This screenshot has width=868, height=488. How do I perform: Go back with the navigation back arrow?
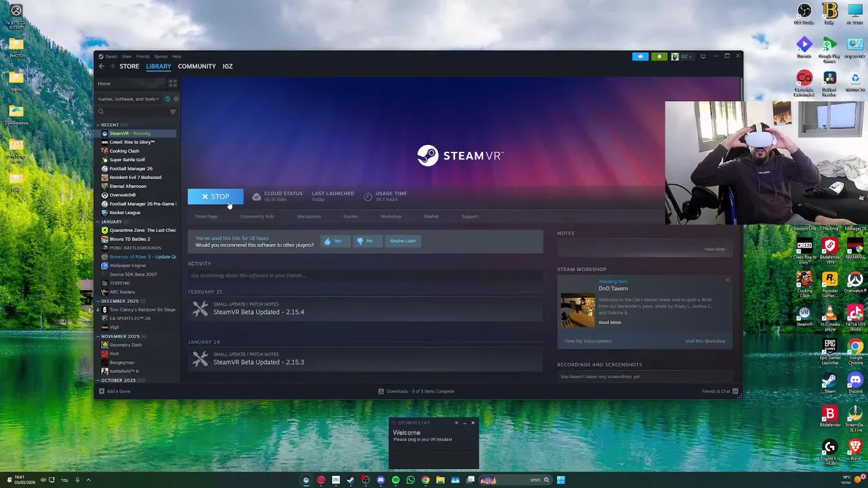[x=102, y=66]
